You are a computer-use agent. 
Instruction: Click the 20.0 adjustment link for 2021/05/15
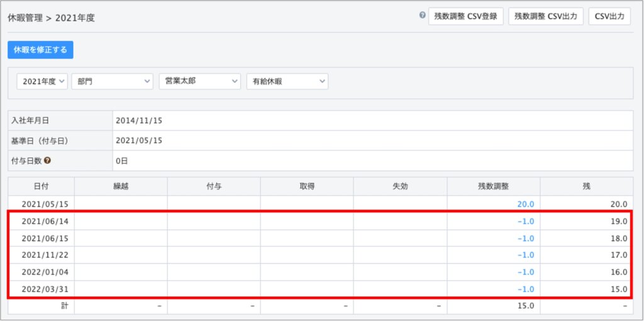tap(525, 204)
